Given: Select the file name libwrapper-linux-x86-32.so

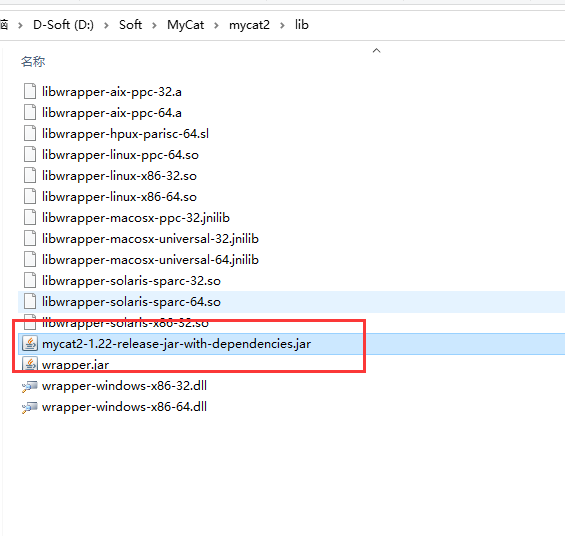Looking at the screenshot, I should pos(119,176).
